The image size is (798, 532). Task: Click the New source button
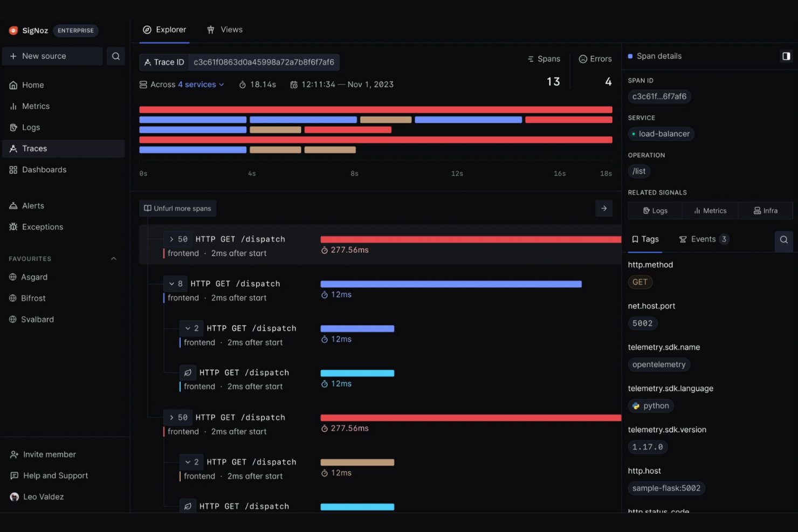pyautogui.click(x=52, y=56)
